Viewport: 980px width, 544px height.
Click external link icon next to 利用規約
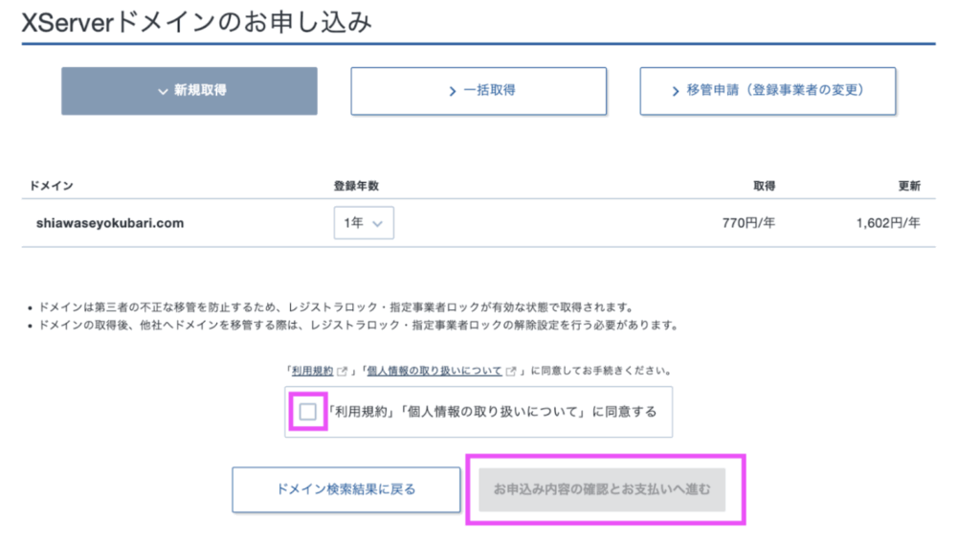coord(342,372)
